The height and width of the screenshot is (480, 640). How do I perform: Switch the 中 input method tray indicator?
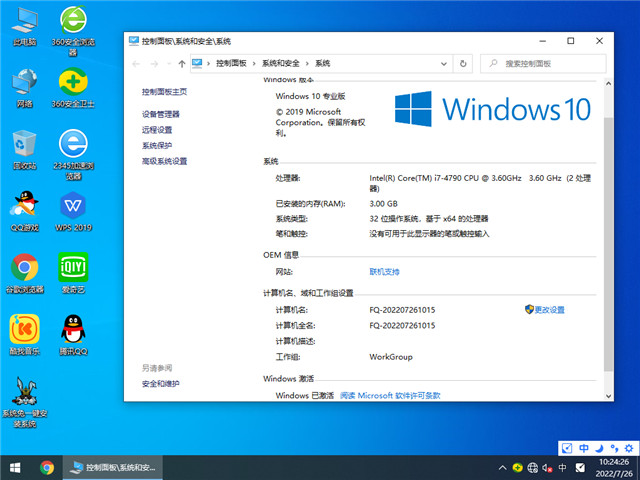click(562, 467)
